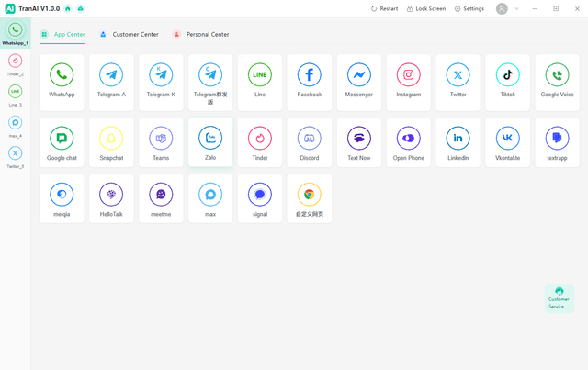588x370 pixels.
Task: Open the textrapp app tile
Action: [558, 142]
